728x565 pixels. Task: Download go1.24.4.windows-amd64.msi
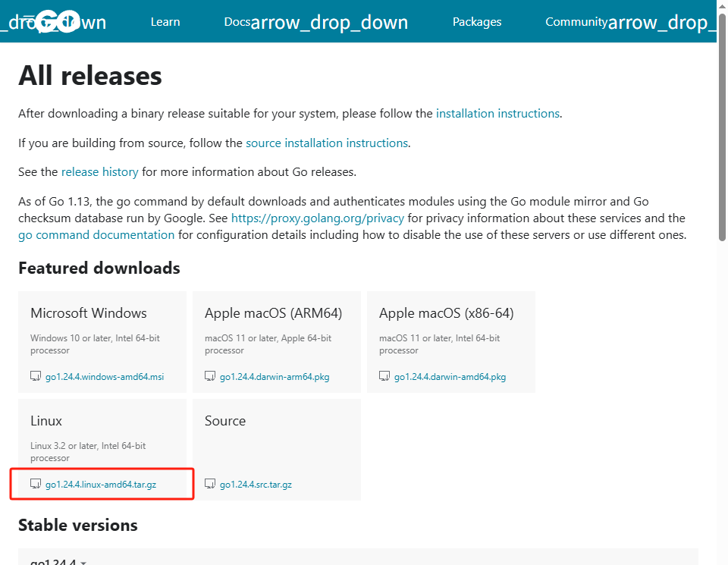tap(105, 376)
